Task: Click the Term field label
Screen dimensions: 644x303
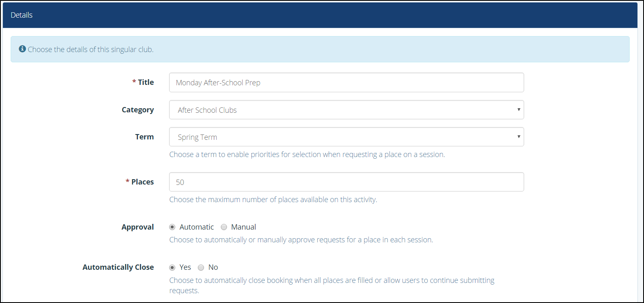Action: [144, 137]
